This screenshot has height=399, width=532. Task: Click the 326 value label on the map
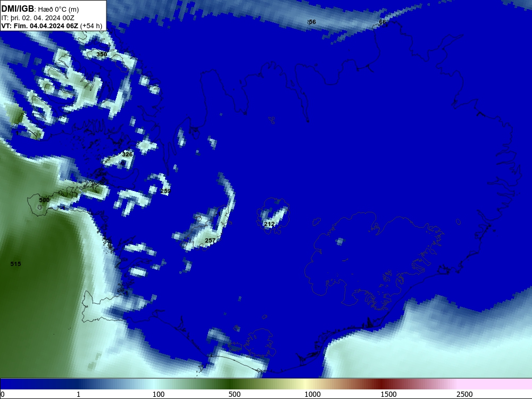(127, 154)
